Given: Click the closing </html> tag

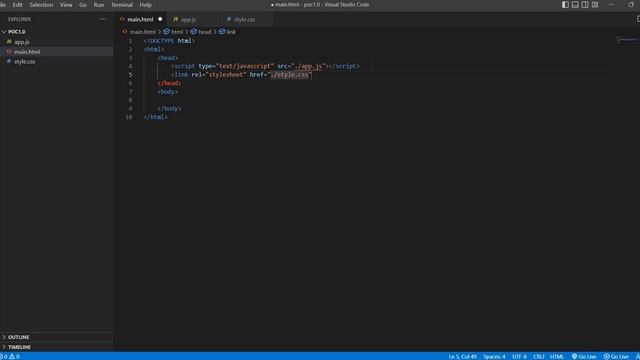Looking at the screenshot, I should pos(156,117).
